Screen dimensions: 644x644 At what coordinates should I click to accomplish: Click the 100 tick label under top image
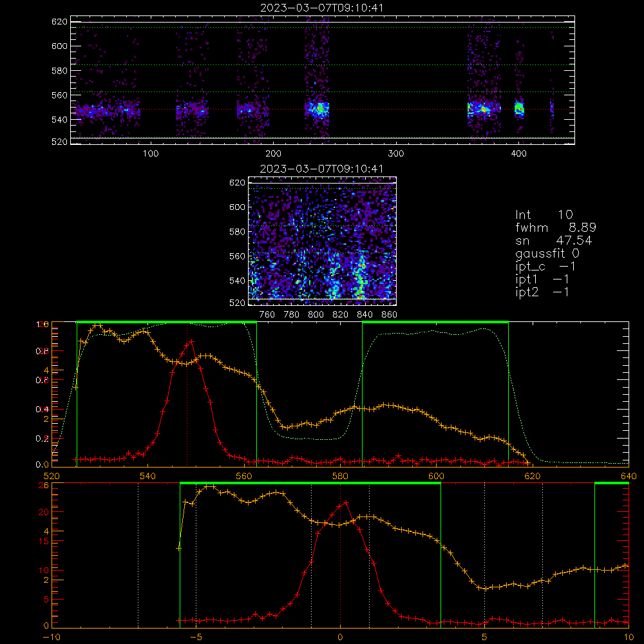coord(151,154)
